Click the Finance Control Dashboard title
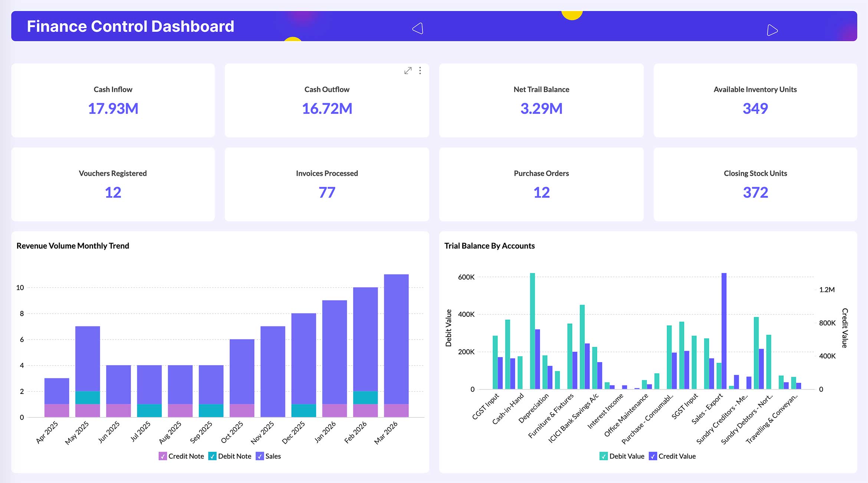This screenshot has width=868, height=483. click(131, 26)
